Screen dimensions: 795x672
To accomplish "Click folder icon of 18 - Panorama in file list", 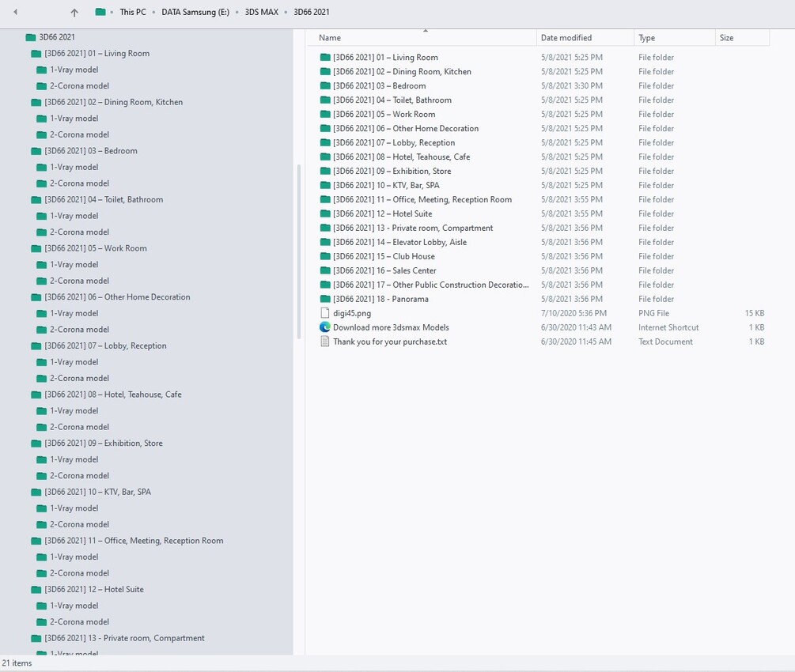I will [x=325, y=299].
